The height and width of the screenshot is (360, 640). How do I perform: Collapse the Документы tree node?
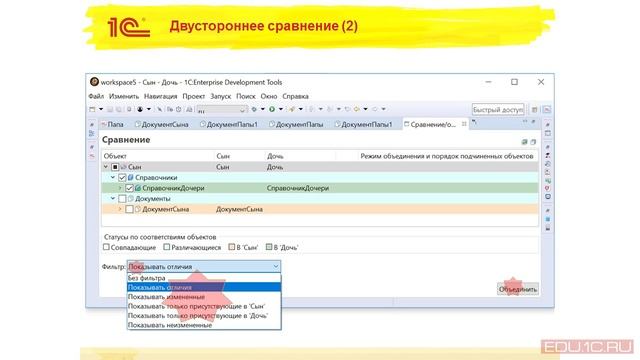tap(113, 199)
